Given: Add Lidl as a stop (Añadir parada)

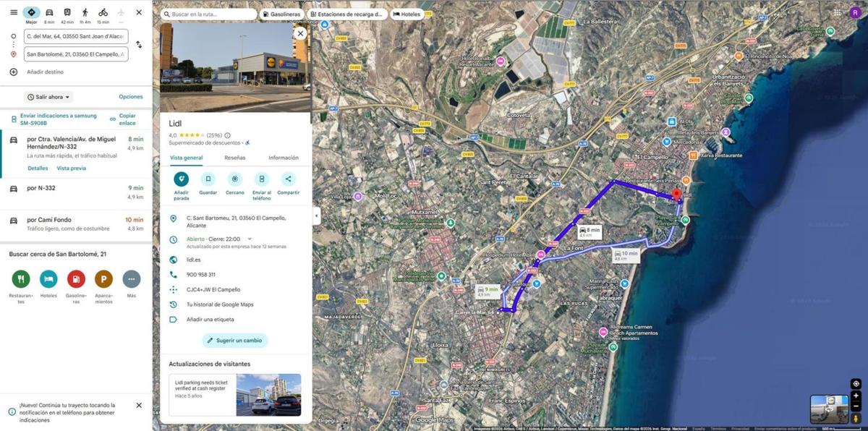Looking at the screenshot, I should 182,179.
